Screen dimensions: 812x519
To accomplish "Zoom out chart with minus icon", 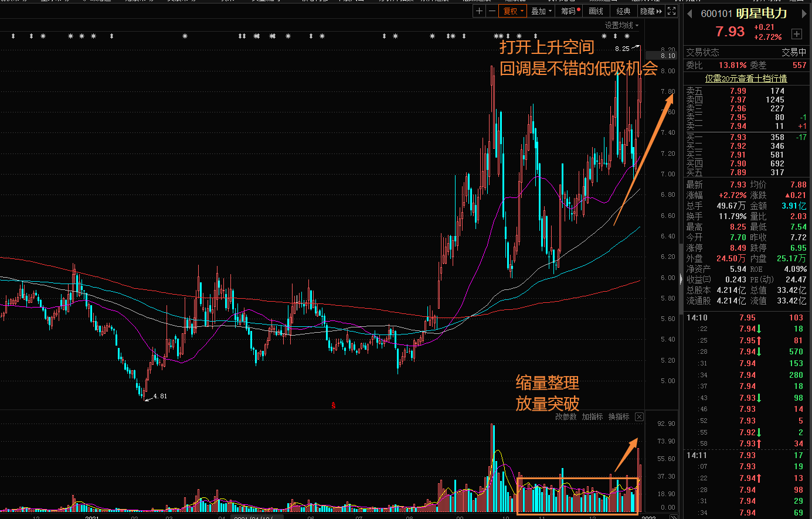I will coord(492,11).
